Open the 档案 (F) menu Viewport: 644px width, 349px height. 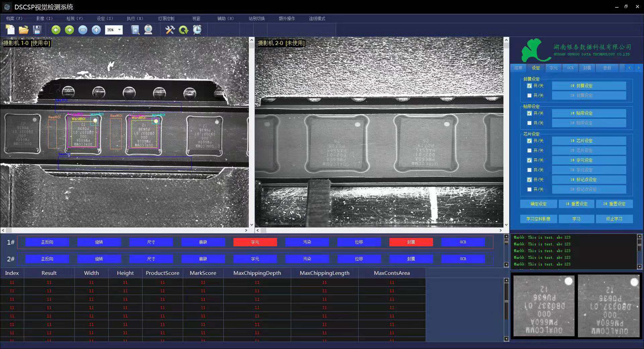click(x=14, y=18)
